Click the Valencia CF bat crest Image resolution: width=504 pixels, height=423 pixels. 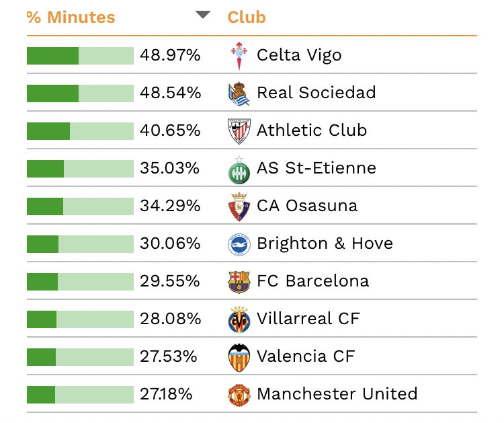click(239, 357)
